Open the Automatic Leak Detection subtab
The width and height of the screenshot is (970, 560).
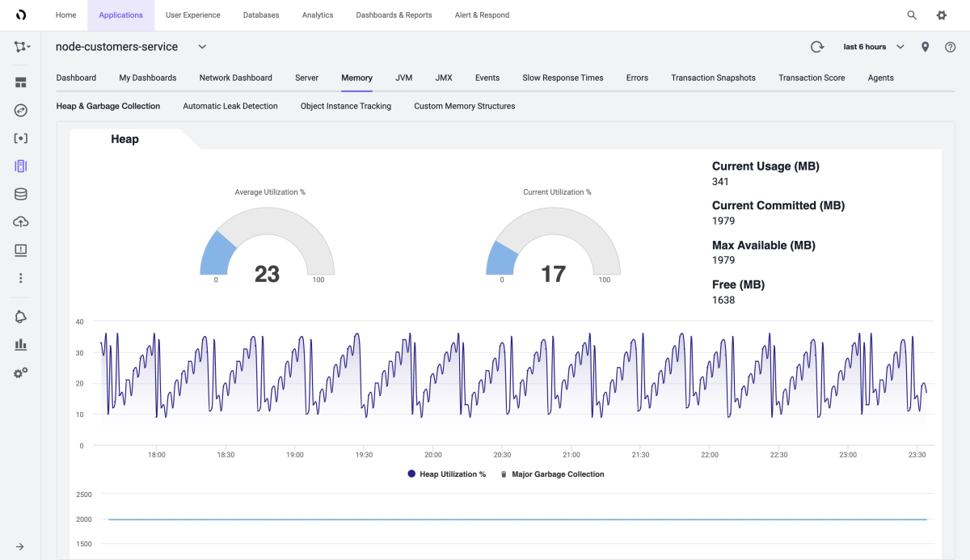[230, 106]
